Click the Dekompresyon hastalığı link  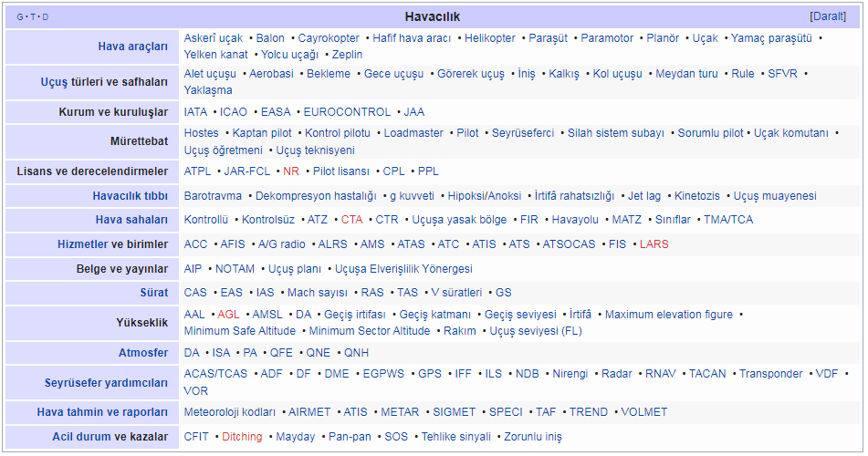pos(316,196)
